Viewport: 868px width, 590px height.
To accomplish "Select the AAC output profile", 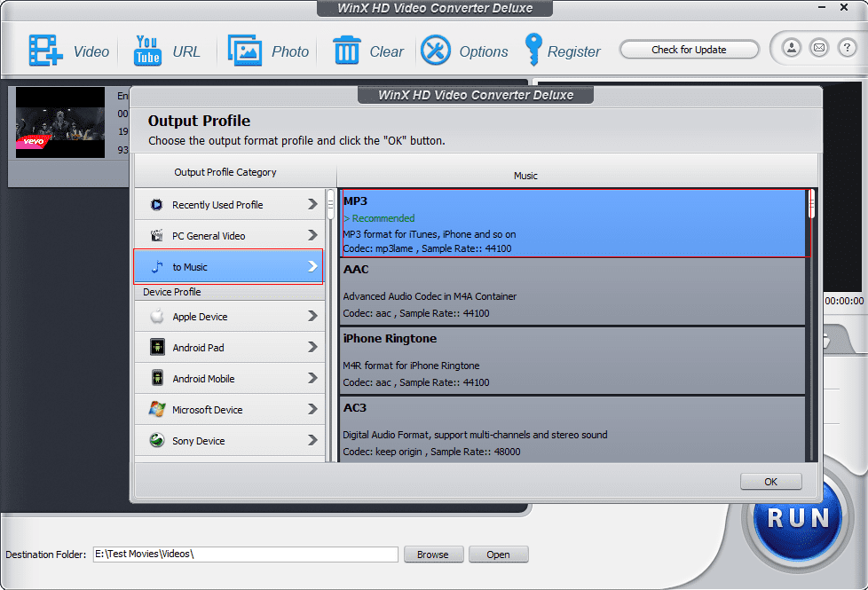I will click(572, 292).
